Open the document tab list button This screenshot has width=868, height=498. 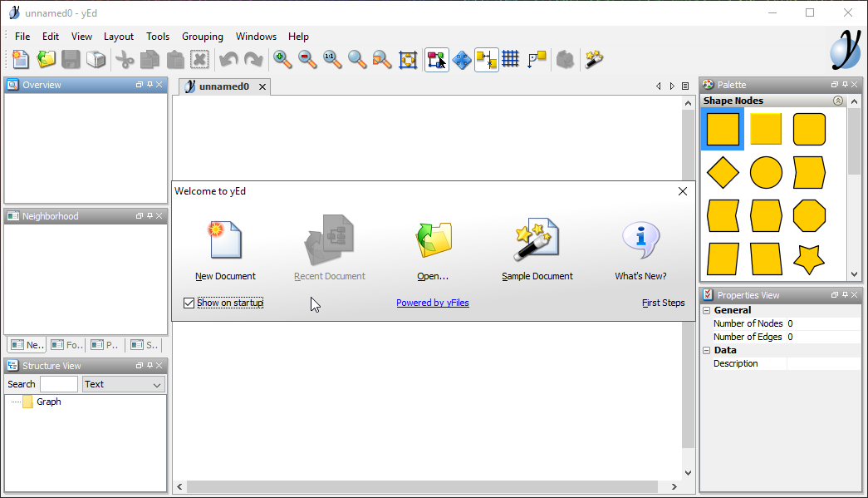pyautogui.click(x=685, y=86)
